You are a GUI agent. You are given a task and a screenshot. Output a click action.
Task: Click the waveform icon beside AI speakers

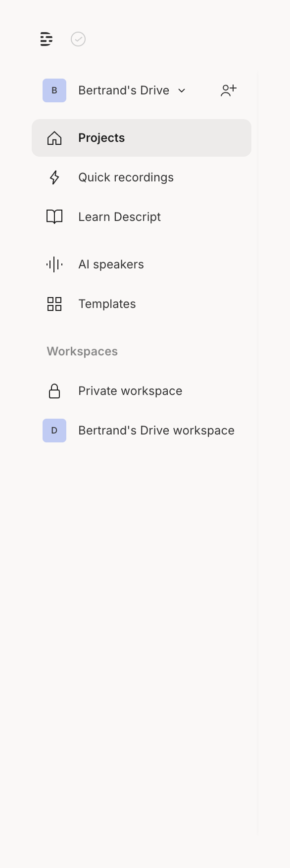click(x=54, y=264)
